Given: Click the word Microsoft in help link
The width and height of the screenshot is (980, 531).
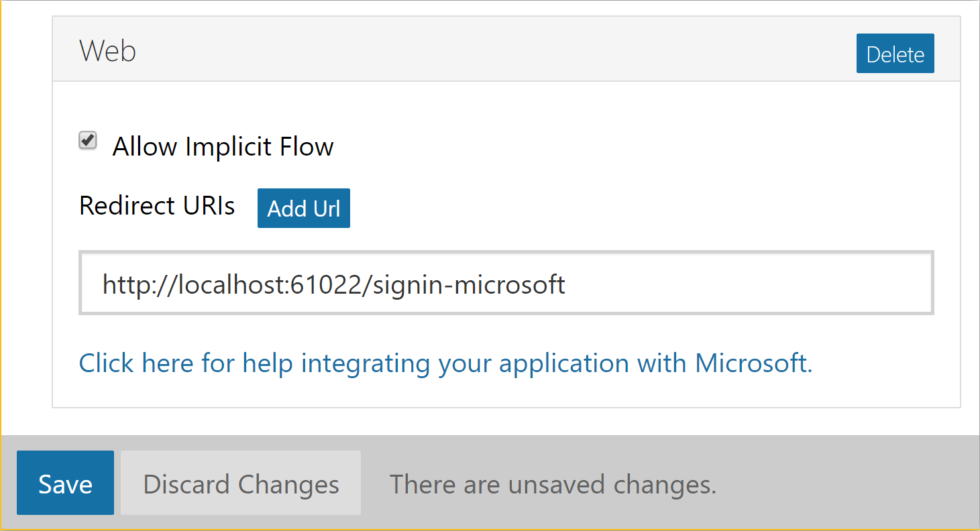Looking at the screenshot, I should click(754, 363).
